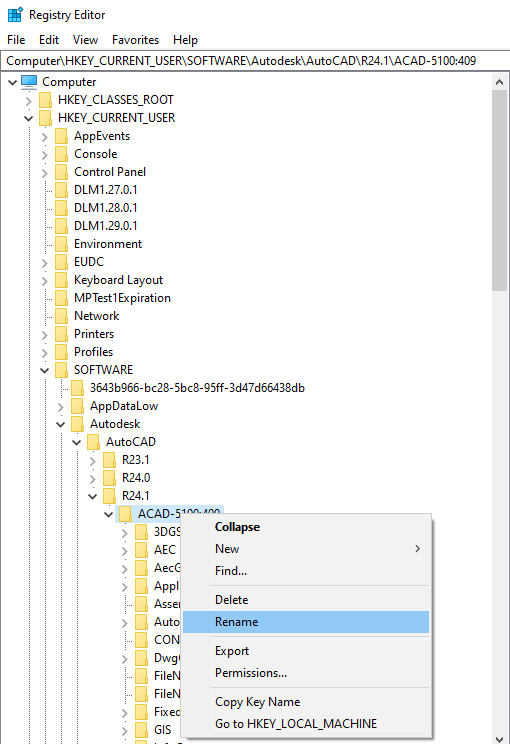Screen dimensions: 510x744
Task: Collapse the SOFTWARE key
Action: [45, 371]
